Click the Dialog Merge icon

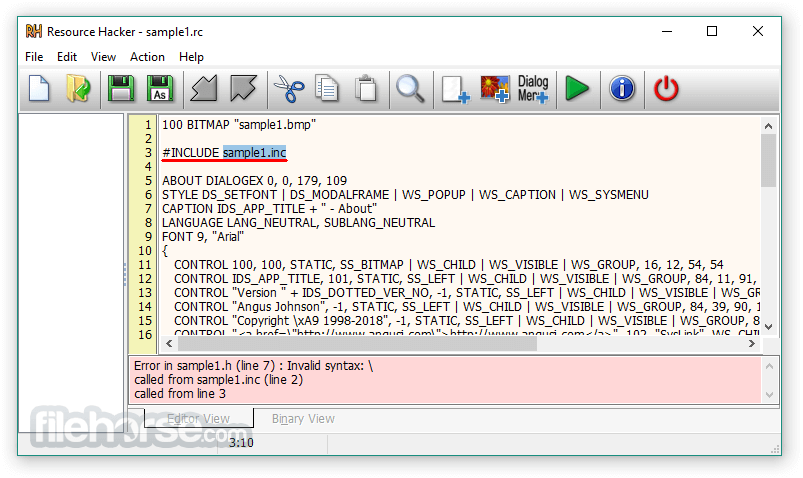(x=533, y=89)
